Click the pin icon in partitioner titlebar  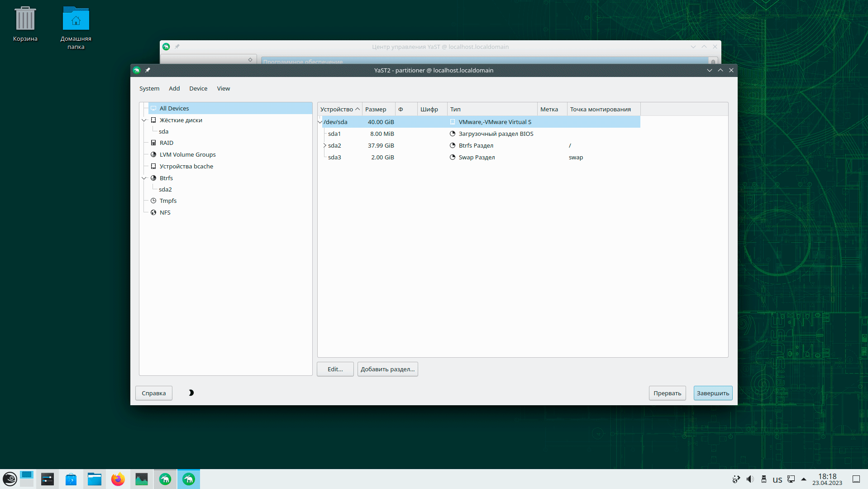coord(148,70)
